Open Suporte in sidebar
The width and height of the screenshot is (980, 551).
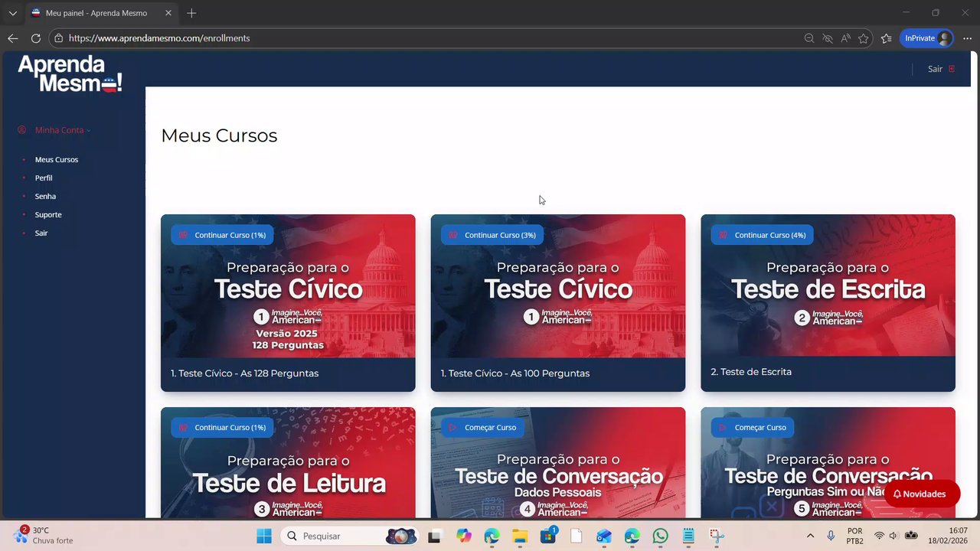point(48,215)
